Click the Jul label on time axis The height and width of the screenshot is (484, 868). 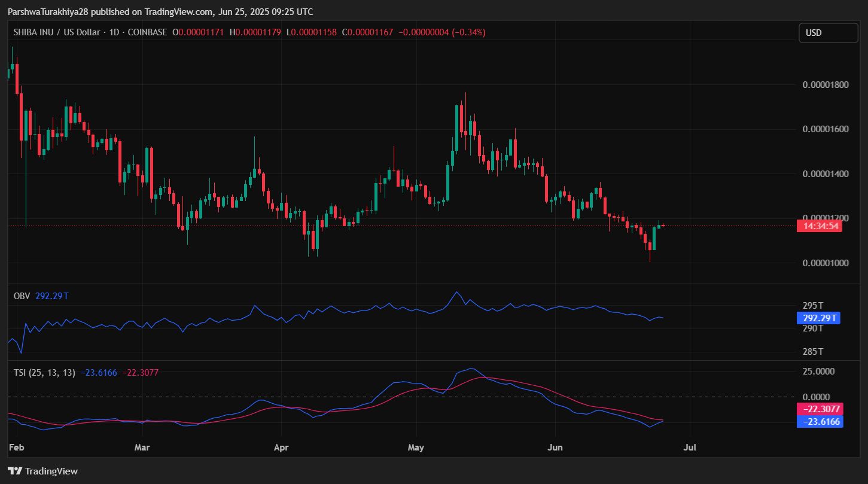pyautogui.click(x=690, y=447)
